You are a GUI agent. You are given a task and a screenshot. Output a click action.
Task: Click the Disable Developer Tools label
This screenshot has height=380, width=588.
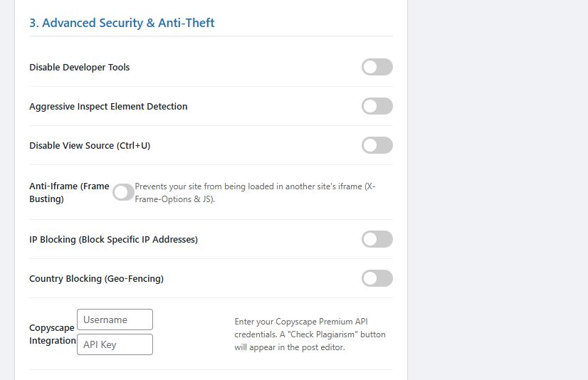click(x=79, y=68)
